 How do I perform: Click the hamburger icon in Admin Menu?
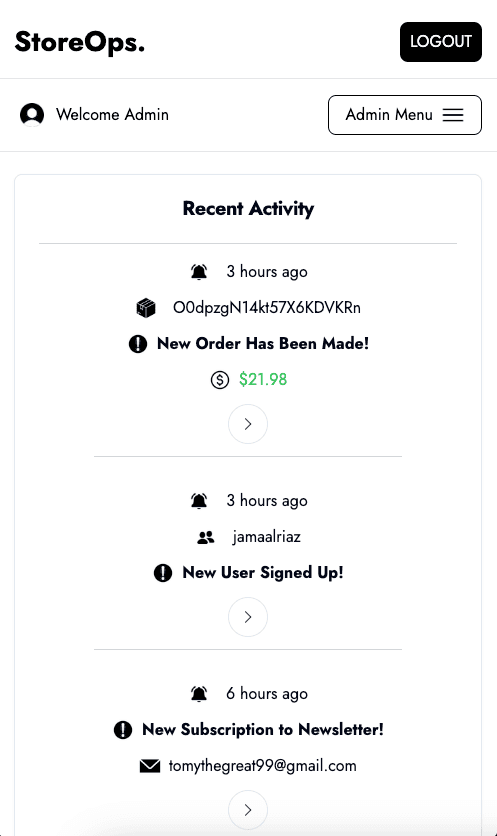453,115
